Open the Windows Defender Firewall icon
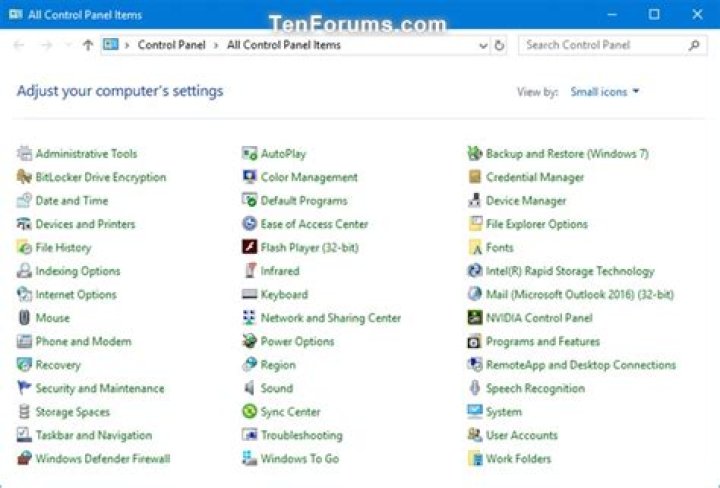This screenshot has height=488, width=720. click(24, 458)
